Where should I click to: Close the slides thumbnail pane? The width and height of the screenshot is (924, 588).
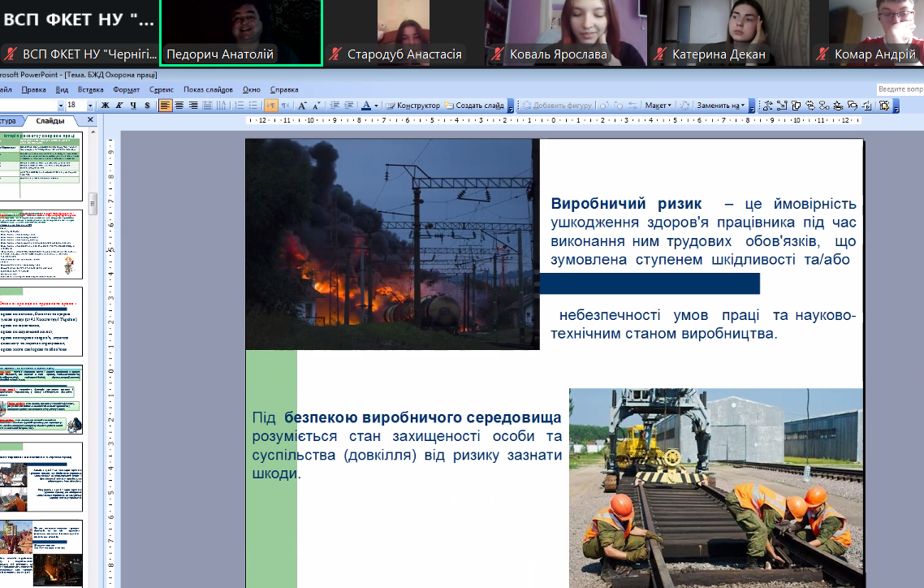[90, 120]
